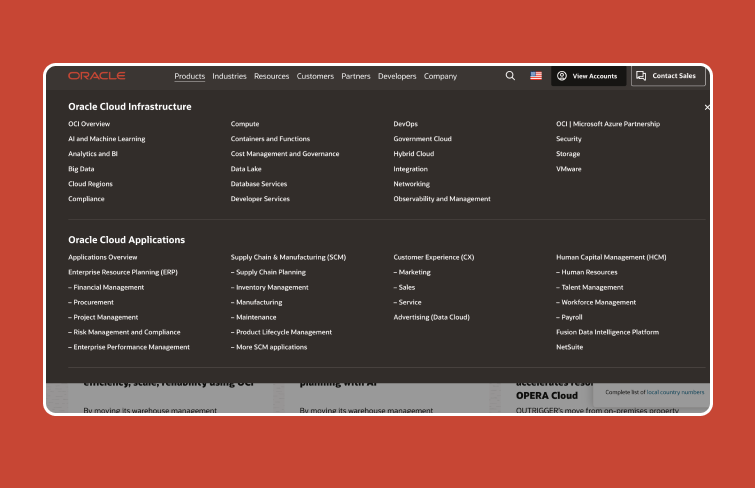Open the search magnifier icon

510,76
